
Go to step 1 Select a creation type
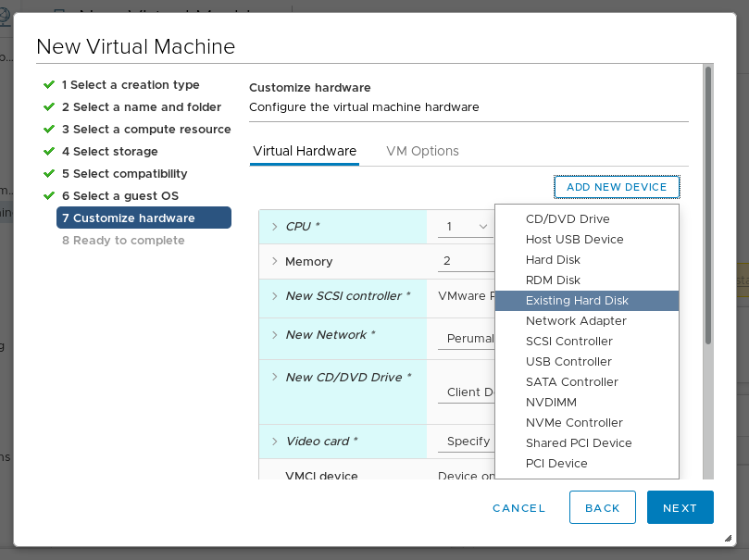click(x=130, y=85)
